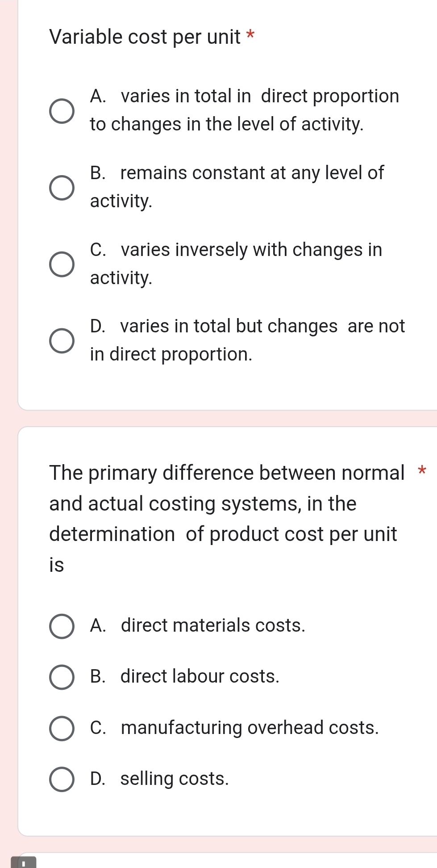Open the report problem icon at bottom left
This screenshot has width=437, height=868.
tap(23, 862)
